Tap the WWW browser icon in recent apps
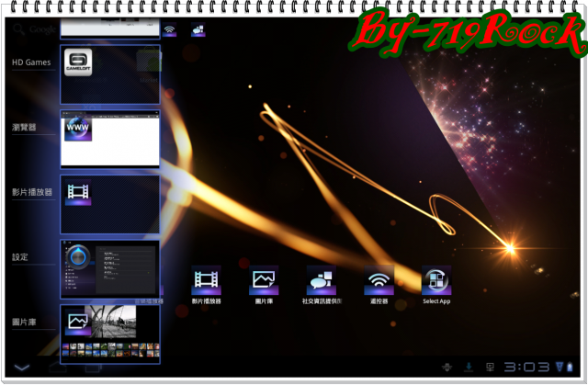Viewport: 588px width, 385px height. (x=78, y=128)
